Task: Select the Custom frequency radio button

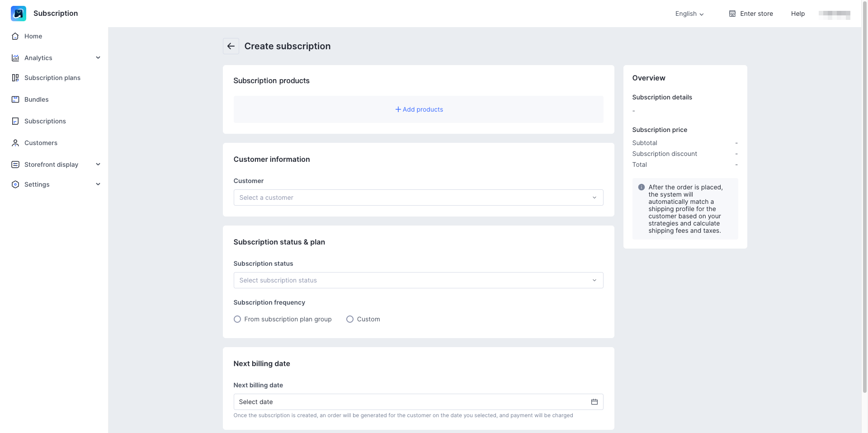Action: tap(350, 319)
